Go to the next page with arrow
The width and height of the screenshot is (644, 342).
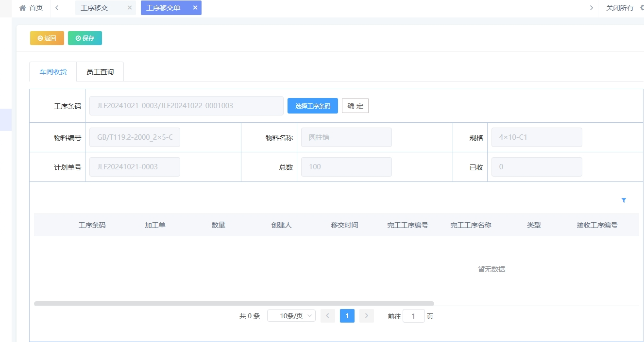(367, 316)
